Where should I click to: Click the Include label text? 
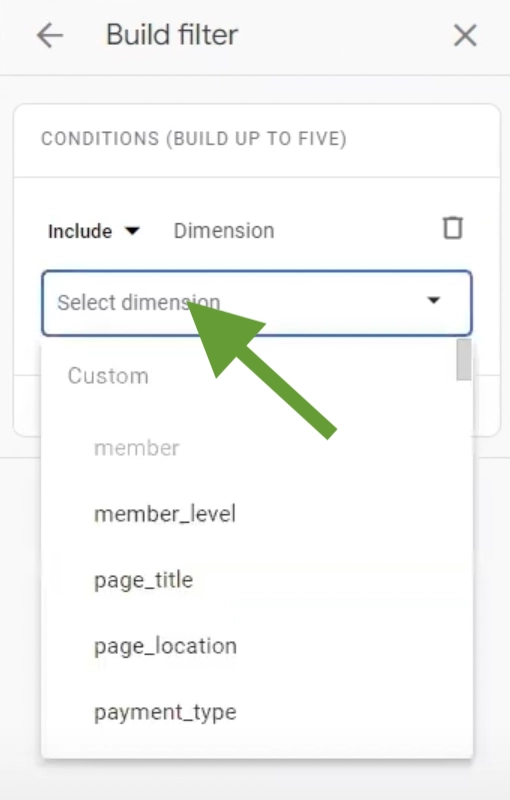click(x=80, y=231)
